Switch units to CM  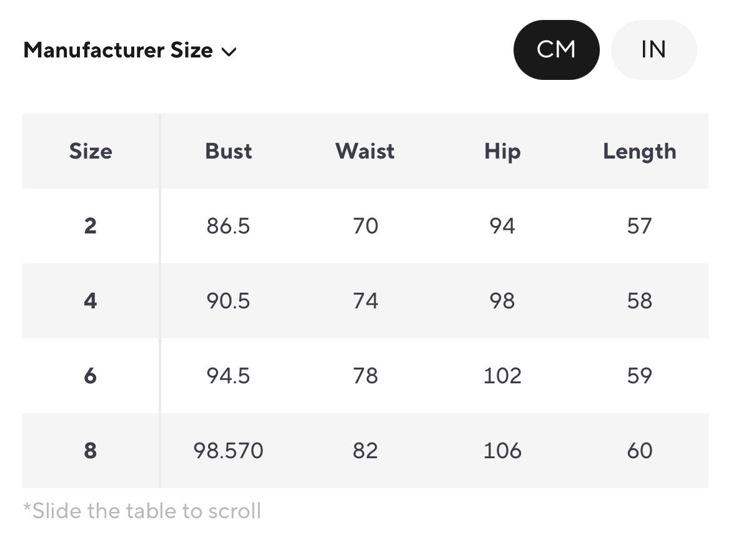[x=556, y=50]
